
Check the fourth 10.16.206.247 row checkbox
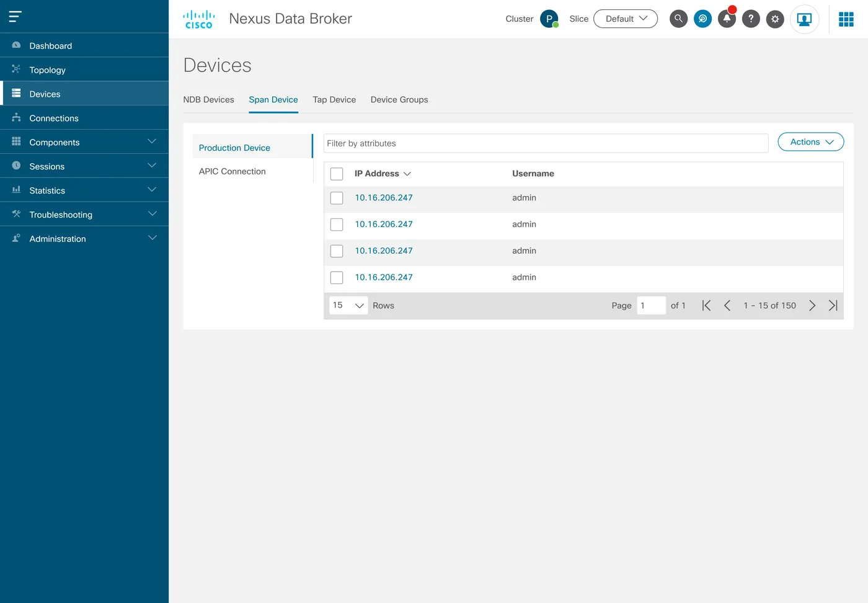pyautogui.click(x=337, y=278)
